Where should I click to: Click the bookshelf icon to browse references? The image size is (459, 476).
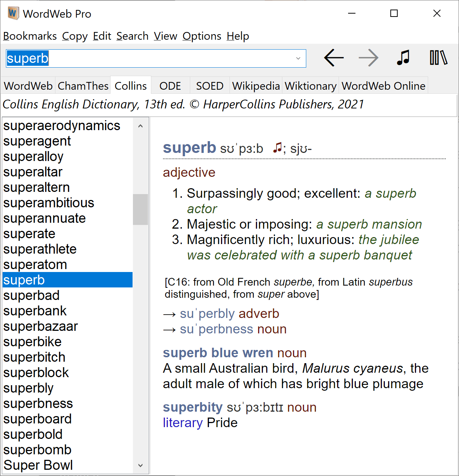438,58
